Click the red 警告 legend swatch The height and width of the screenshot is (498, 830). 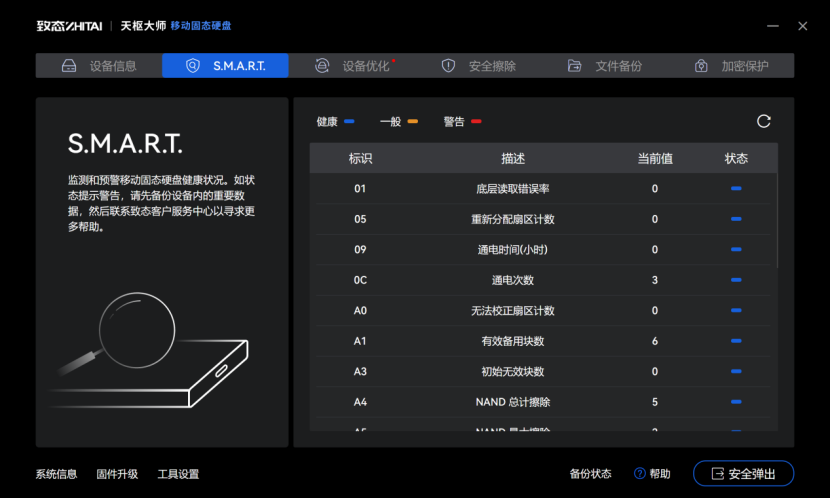[x=476, y=122]
